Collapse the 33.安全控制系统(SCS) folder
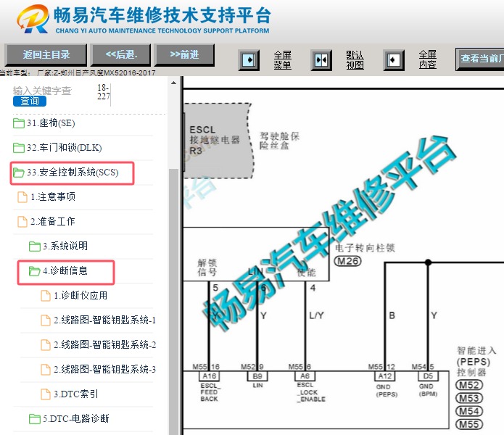504x435 pixels. pyautogui.click(x=73, y=173)
